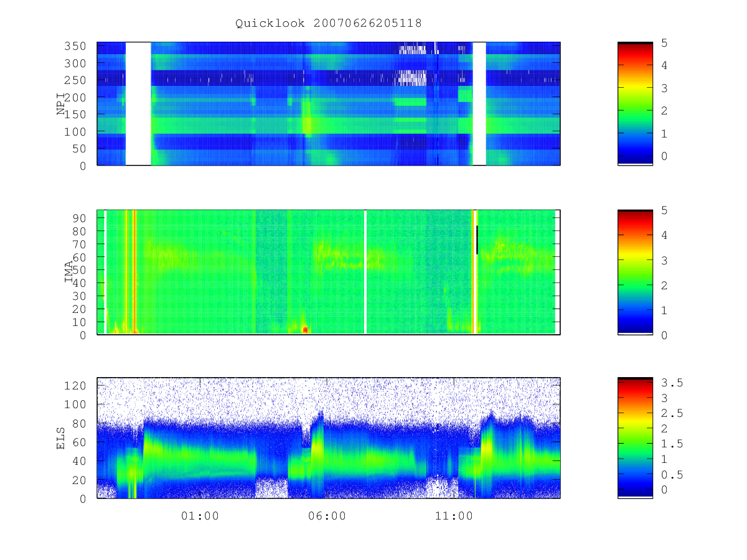
Task: Click the 06:00 time tick label
Action: pos(327,516)
